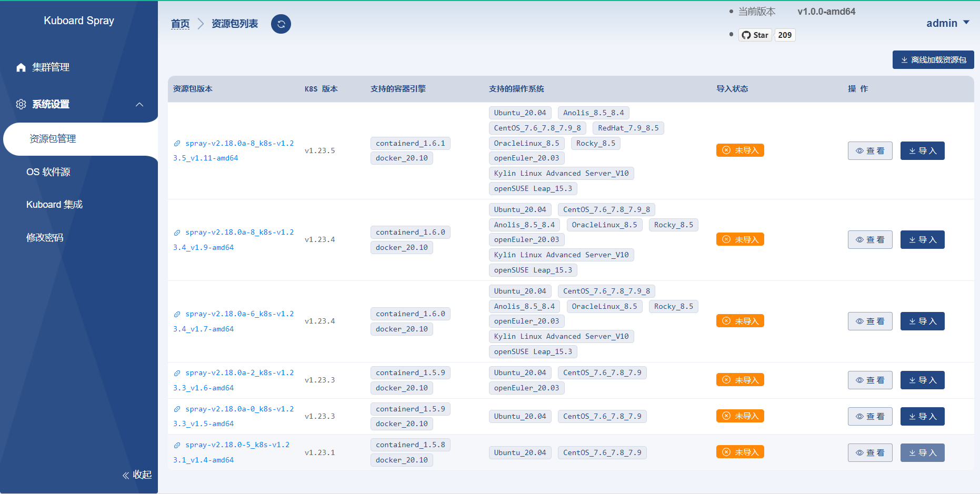Open link spray-v2.18.0a-8_k8s-v1.23.5_v1.11-amd64

(x=234, y=150)
